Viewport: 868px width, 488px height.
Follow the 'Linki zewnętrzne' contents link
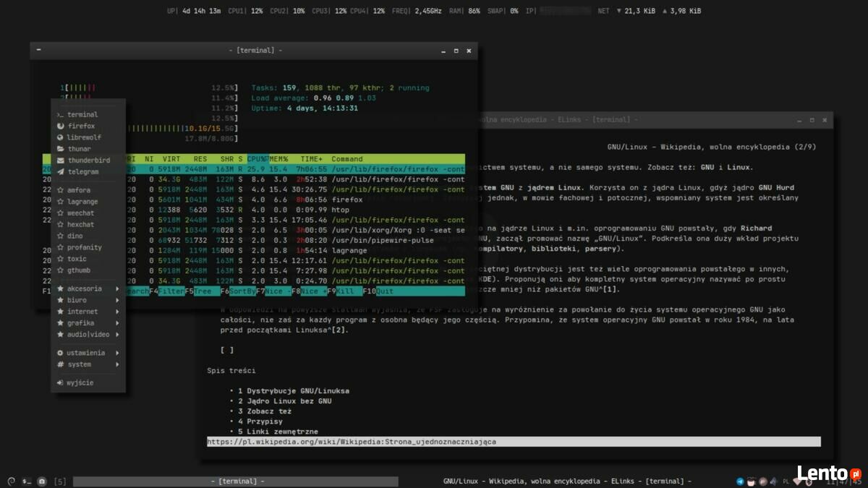pos(282,432)
